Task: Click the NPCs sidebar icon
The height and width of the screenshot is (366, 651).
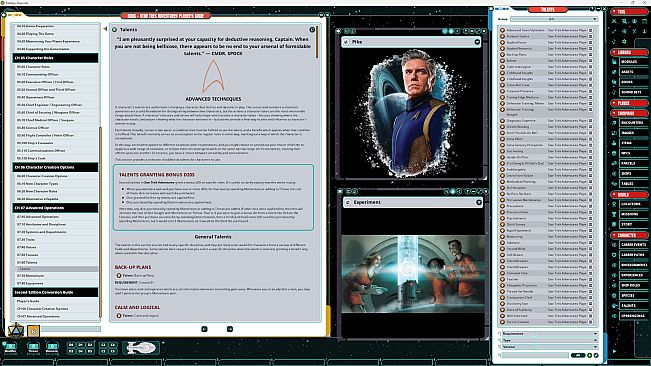Action: [x=614, y=153]
